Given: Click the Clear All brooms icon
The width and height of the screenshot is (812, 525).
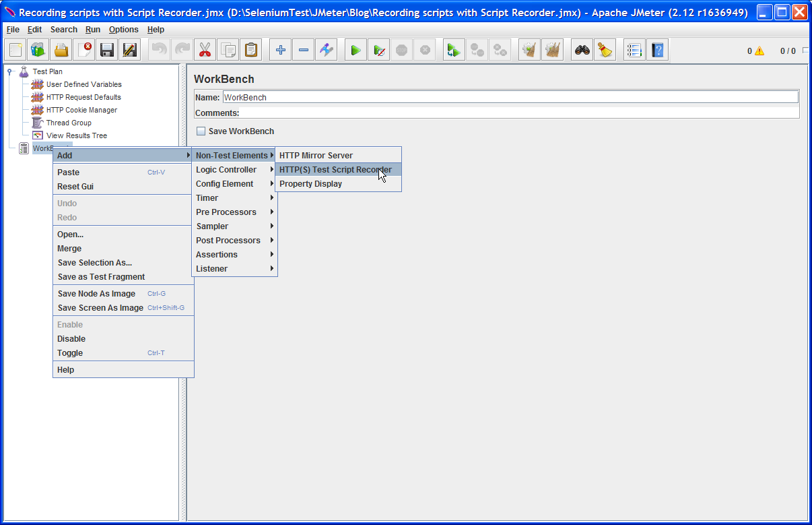Looking at the screenshot, I should (553, 50).
